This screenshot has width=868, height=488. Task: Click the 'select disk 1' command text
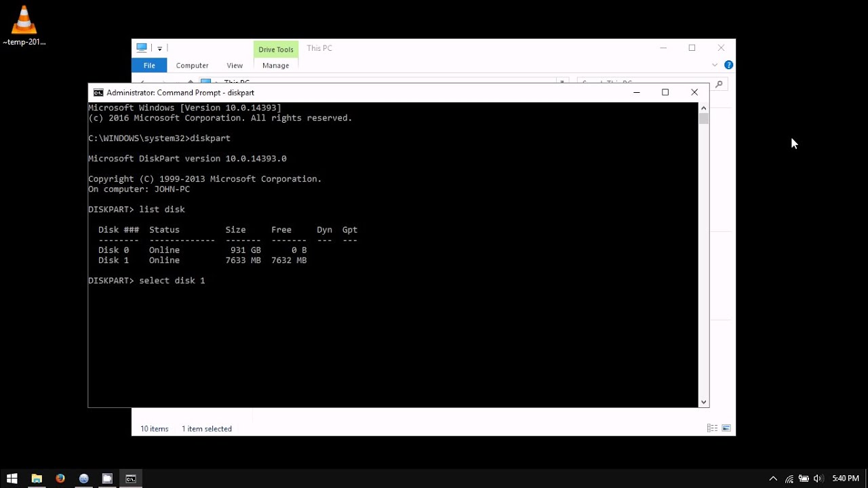point(172,281)
